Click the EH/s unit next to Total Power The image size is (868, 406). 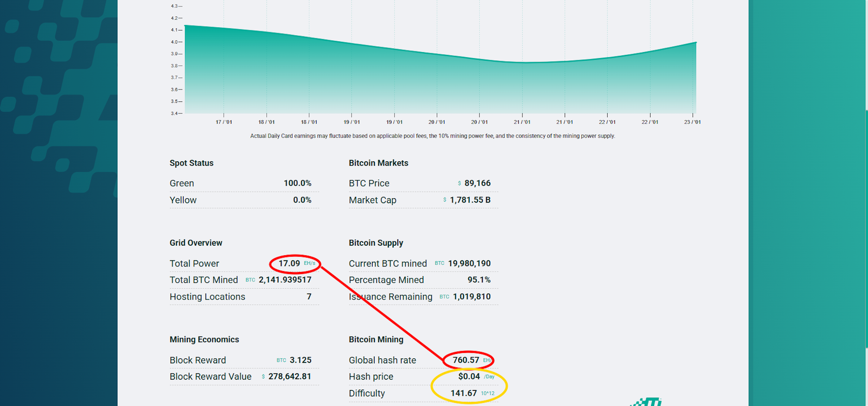309,263
